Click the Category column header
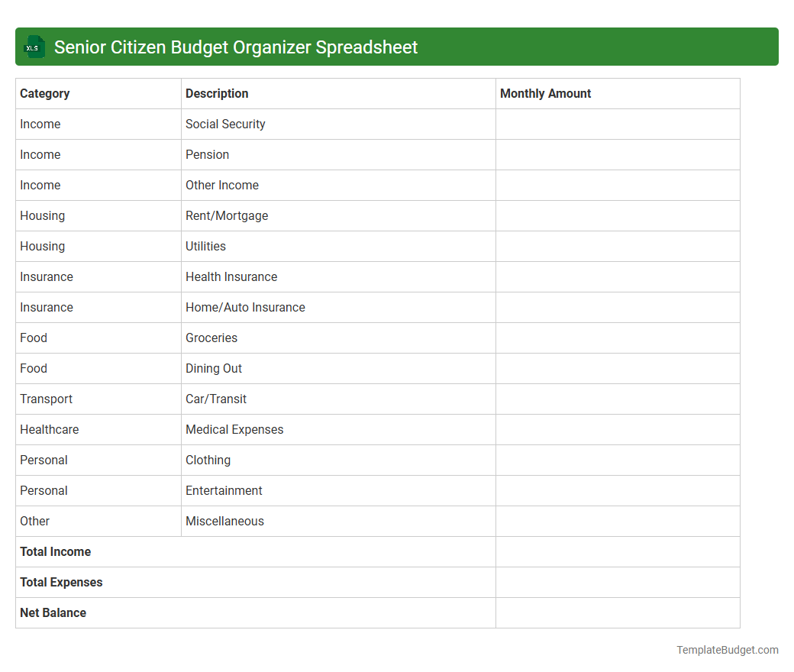The width and height of the screenshot is (794, 672). point(45,93)
